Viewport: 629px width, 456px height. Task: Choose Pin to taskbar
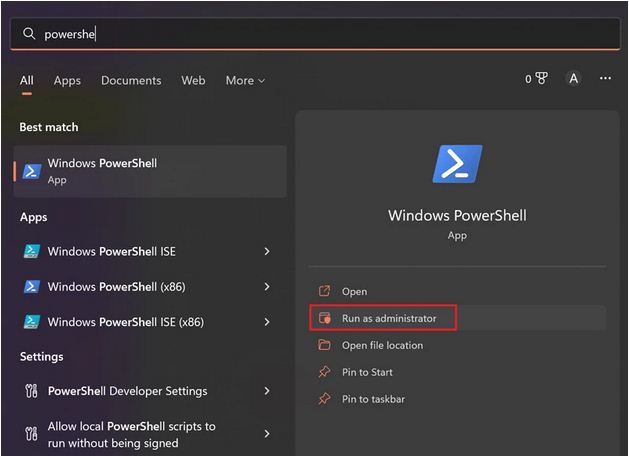pos(457,399)
